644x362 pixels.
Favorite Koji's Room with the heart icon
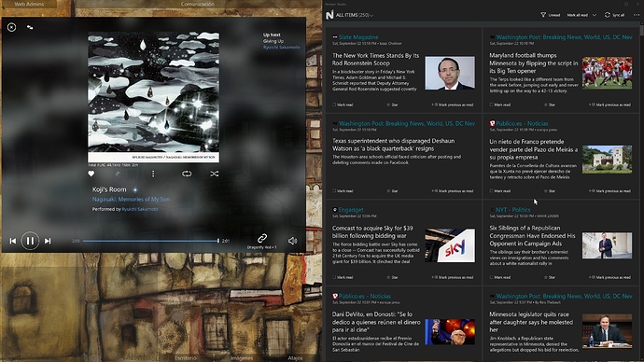click(x=91, y=174)
